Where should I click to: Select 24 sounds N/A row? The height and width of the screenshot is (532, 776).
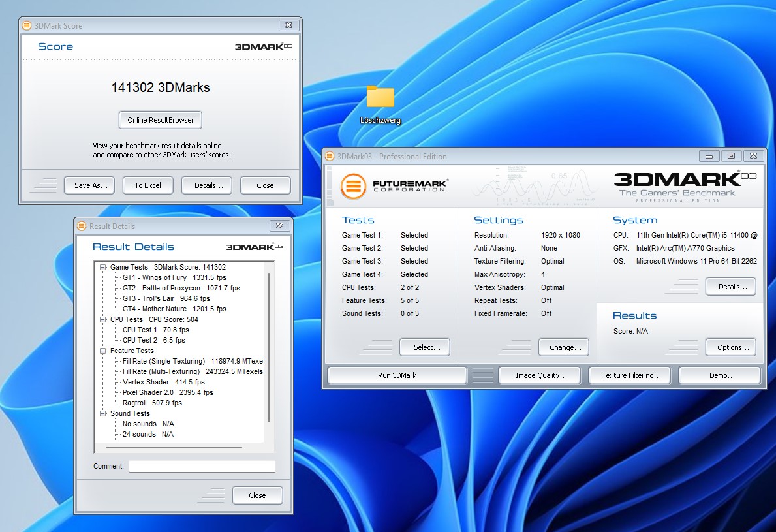[148, 435]
